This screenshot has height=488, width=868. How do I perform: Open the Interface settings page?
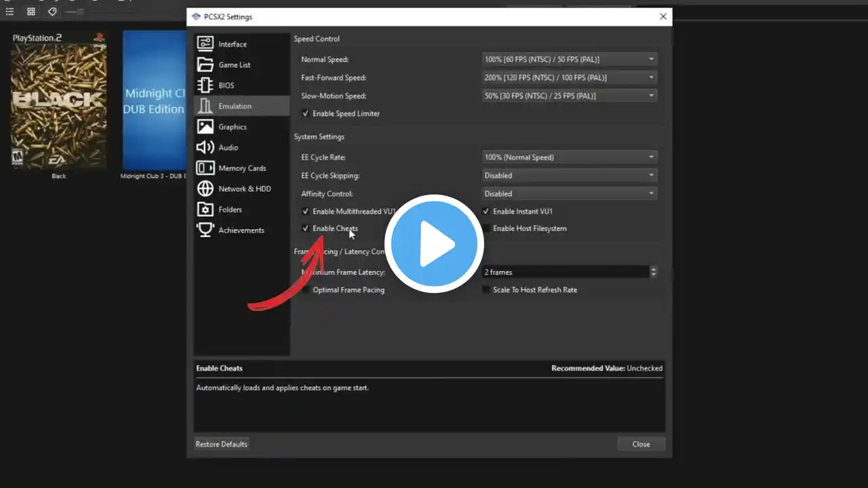tap(241, 44)
